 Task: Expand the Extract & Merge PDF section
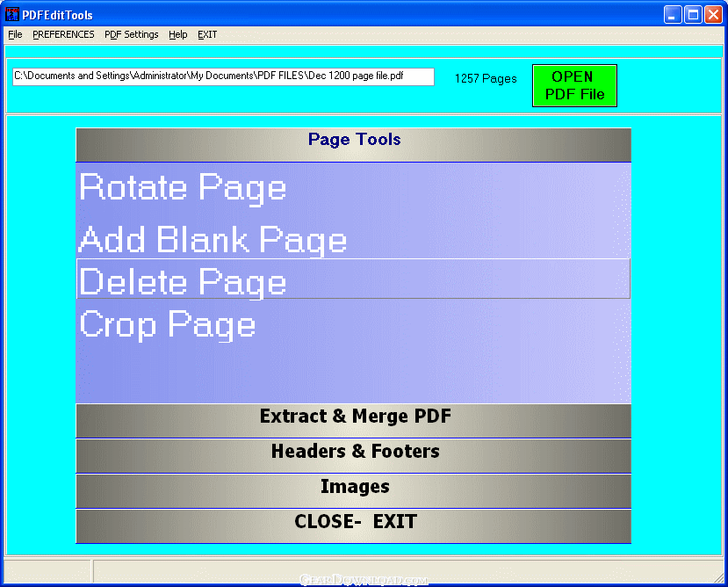pyautogui.click(x=353, y=421)
